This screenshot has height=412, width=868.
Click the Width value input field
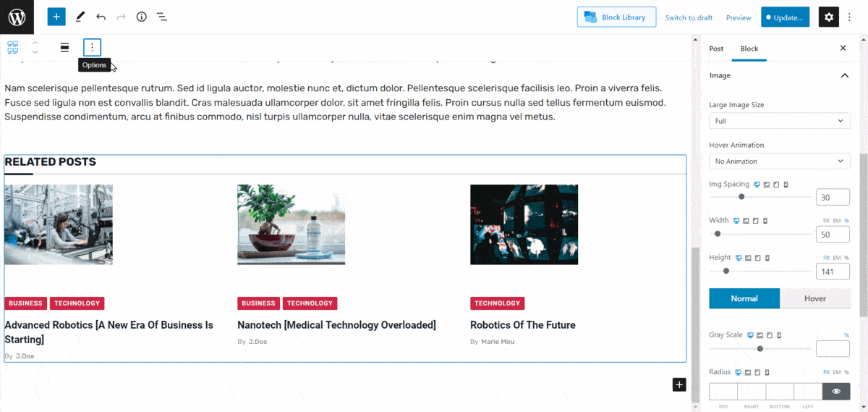tap(833, 235)
